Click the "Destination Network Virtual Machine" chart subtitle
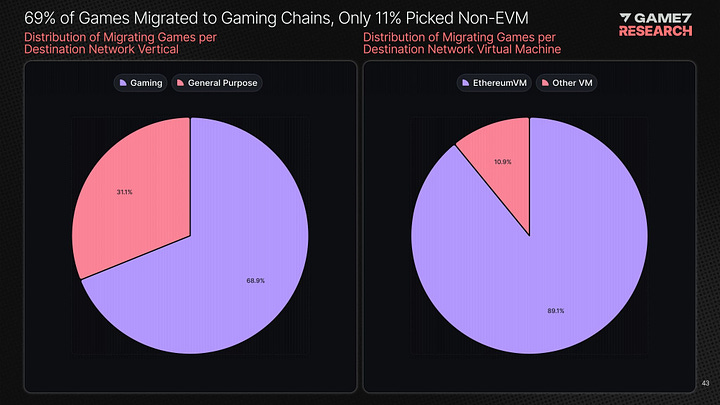720x405 pixels. (x=461, y=49)
